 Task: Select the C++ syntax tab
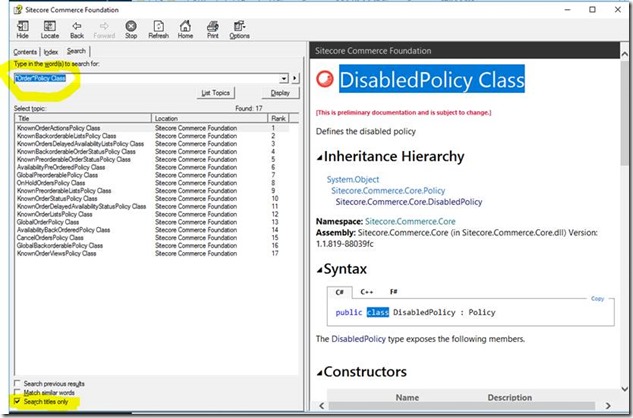click(x=366, y=292)
